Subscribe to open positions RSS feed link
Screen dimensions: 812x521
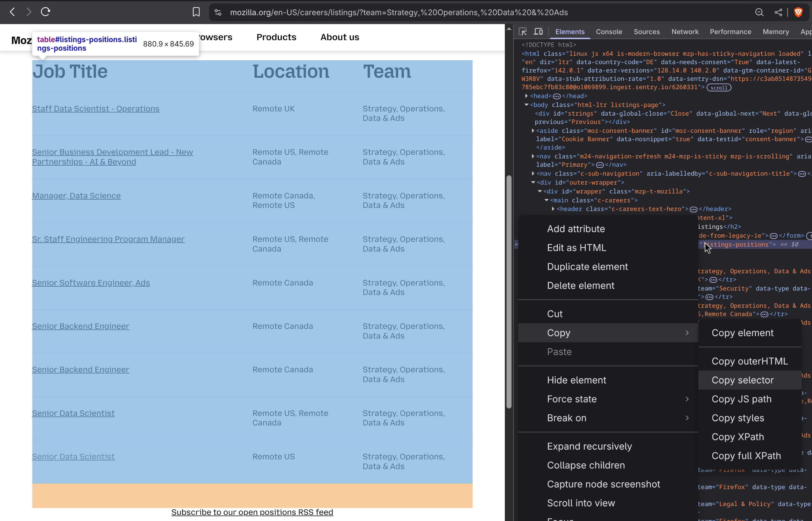[252, 512]
